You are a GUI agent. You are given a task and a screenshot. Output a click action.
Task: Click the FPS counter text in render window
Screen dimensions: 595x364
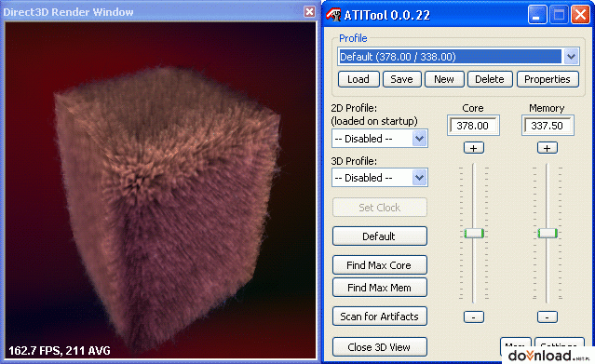coord(60,350)
